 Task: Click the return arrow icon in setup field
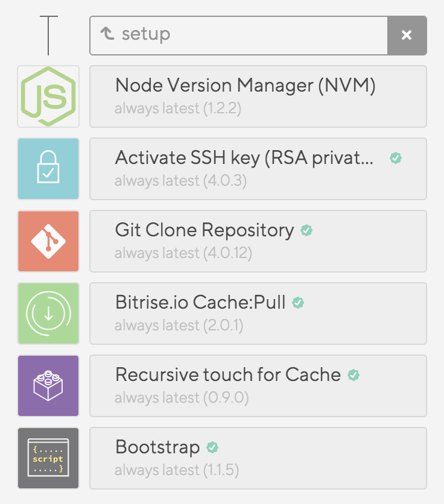[x=107, y=34]
